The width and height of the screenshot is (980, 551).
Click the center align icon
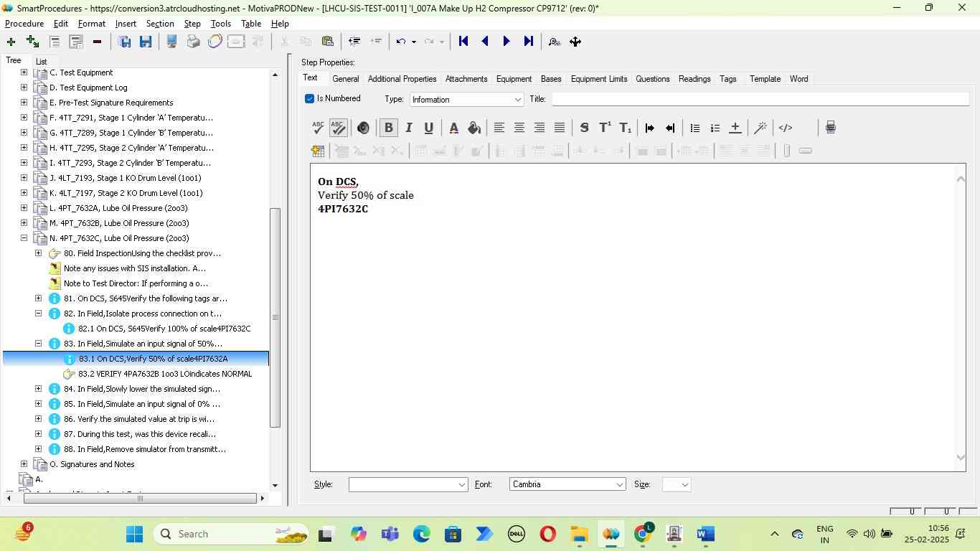(519, 128)
